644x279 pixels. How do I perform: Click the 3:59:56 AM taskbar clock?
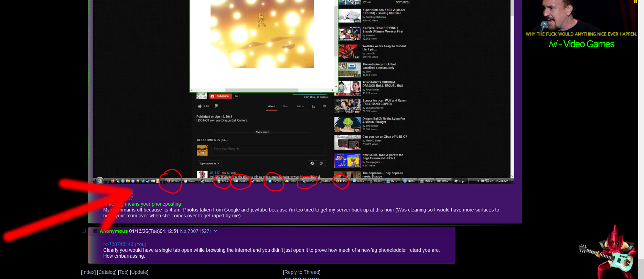click(x=502, y=181)
